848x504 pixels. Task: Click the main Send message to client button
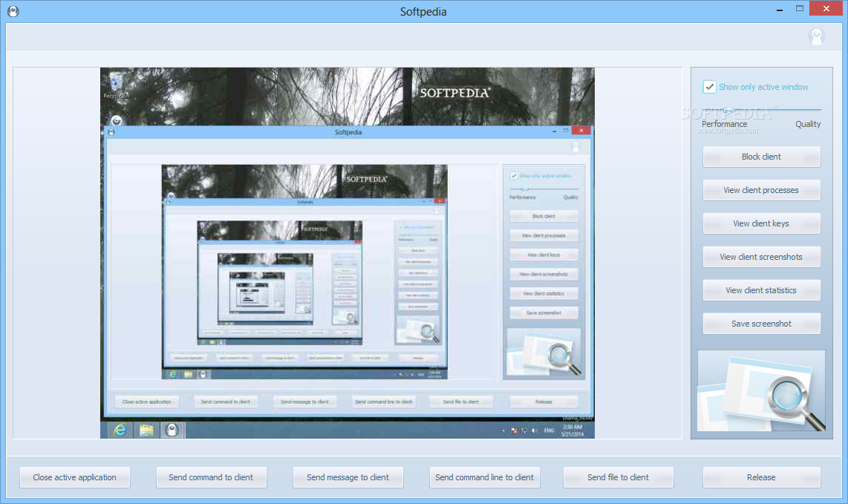348,477
